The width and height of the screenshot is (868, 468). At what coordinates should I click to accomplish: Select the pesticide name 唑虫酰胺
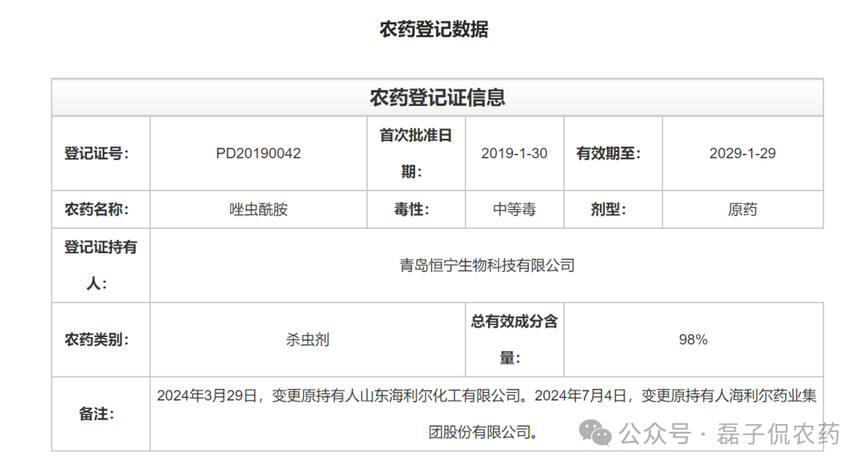tap(259, 209)
